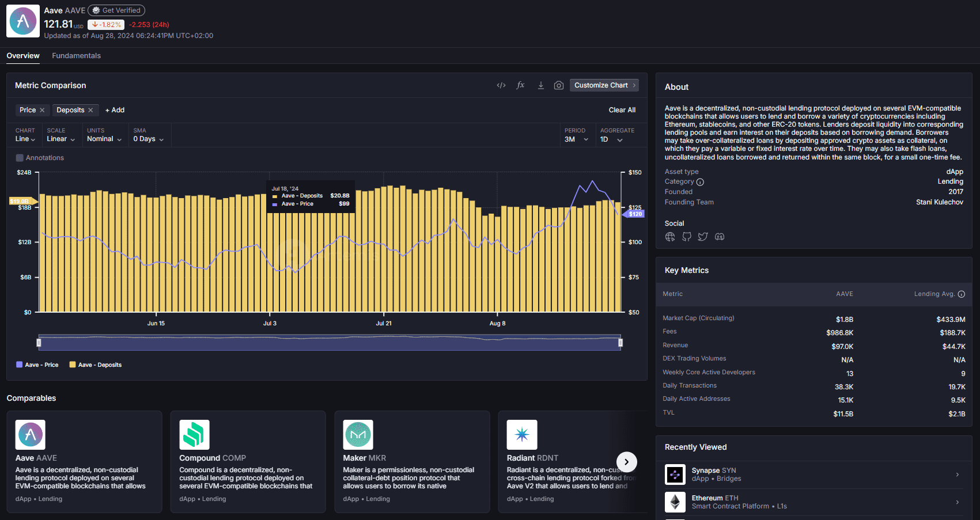
Task: Click the Synapse icon in Recently Viewed
Action: 675,475
